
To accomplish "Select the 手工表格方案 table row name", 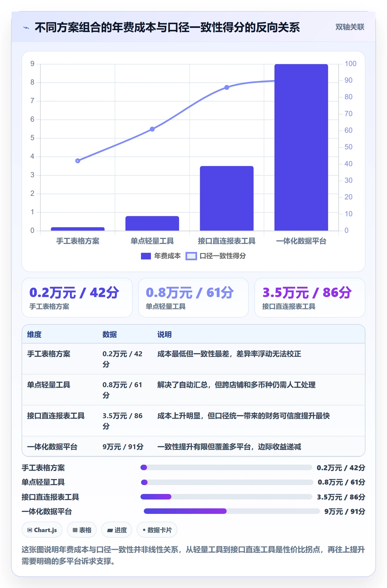I will tap(49, 354).
